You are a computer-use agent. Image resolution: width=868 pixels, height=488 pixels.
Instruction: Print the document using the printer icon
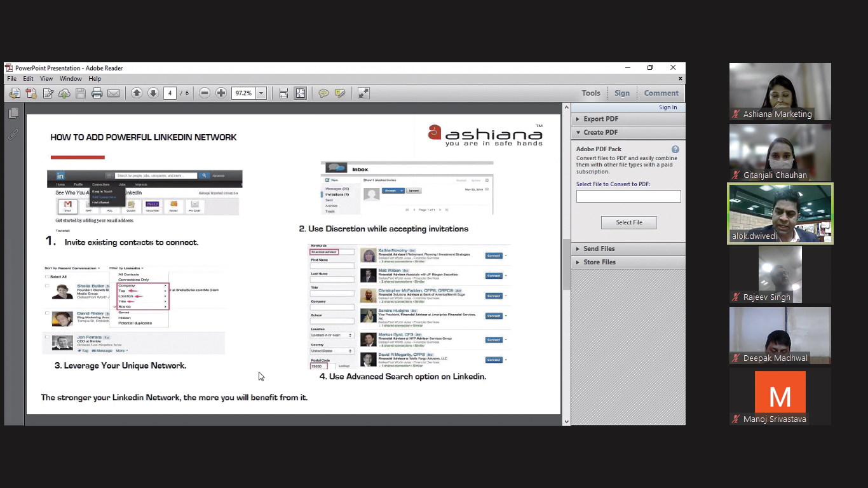(x=97, y=93)
